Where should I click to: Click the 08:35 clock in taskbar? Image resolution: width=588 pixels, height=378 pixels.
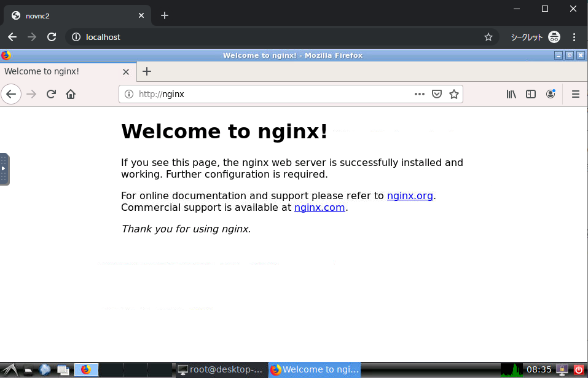tap(539, 370)
